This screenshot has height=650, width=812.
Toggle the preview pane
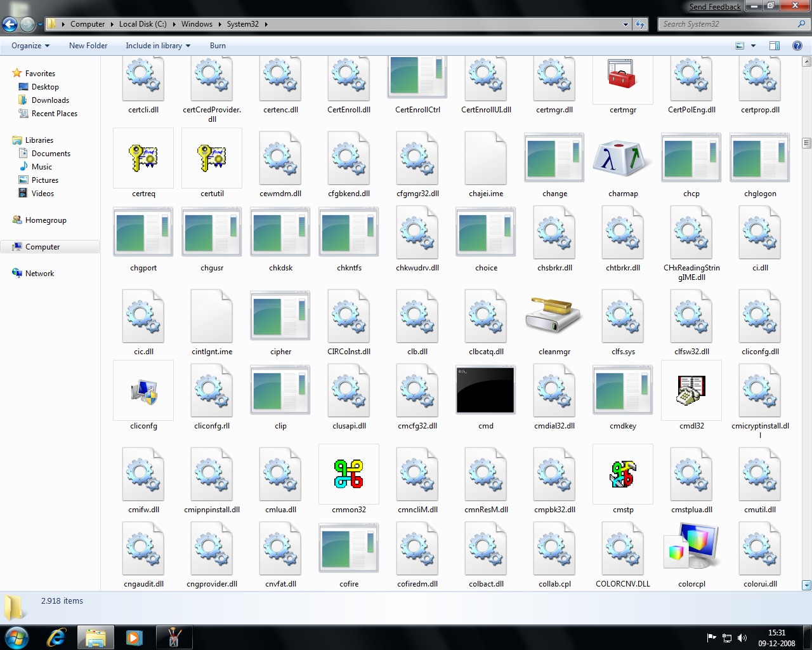774,45
